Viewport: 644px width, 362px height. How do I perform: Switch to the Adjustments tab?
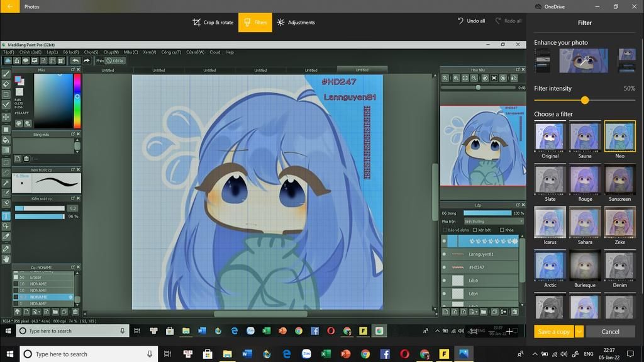[296, 22]
